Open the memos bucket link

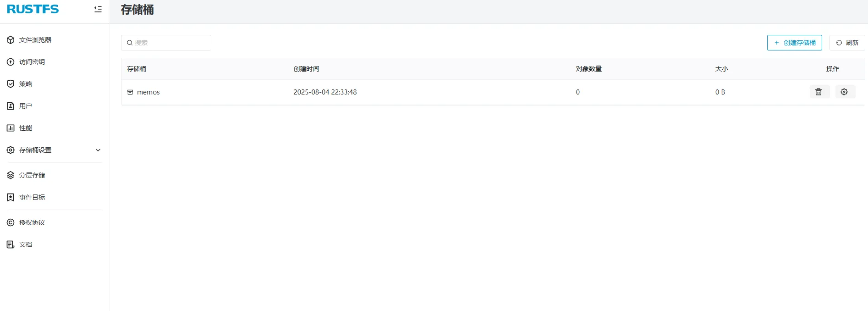(148, 92)
